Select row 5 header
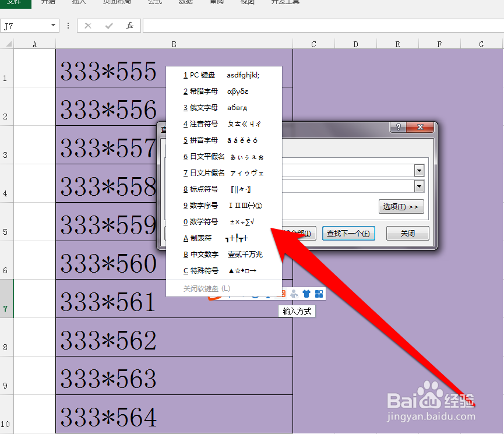This screenshot has height=434, width=504. 6,222
